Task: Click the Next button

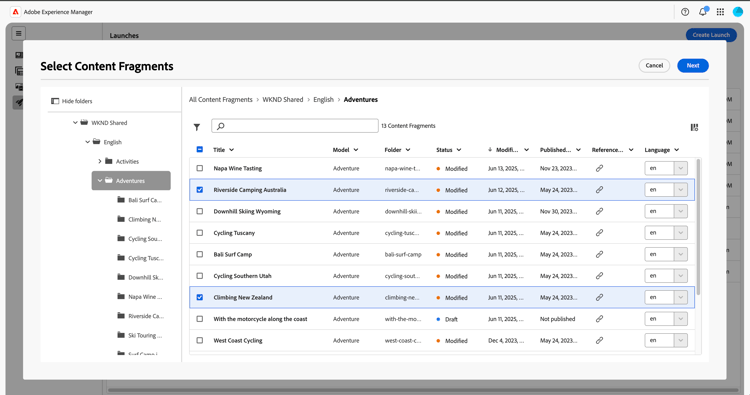Action: [x=693, y=66]
